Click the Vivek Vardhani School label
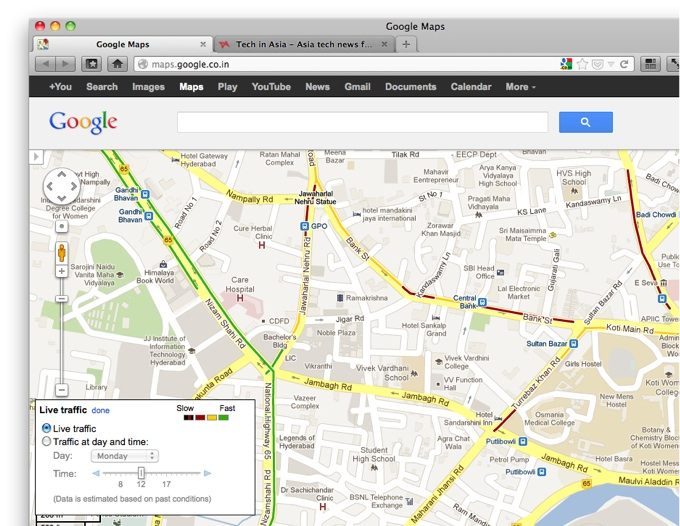The height and width of the screenshot is (526, 680). point(382,372)
